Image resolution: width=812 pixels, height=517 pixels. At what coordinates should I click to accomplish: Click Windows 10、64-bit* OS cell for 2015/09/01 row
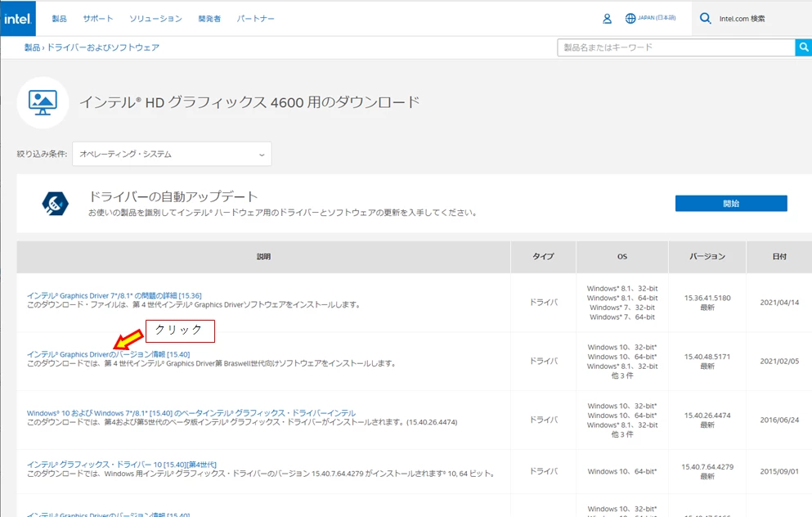pos(622,471)
